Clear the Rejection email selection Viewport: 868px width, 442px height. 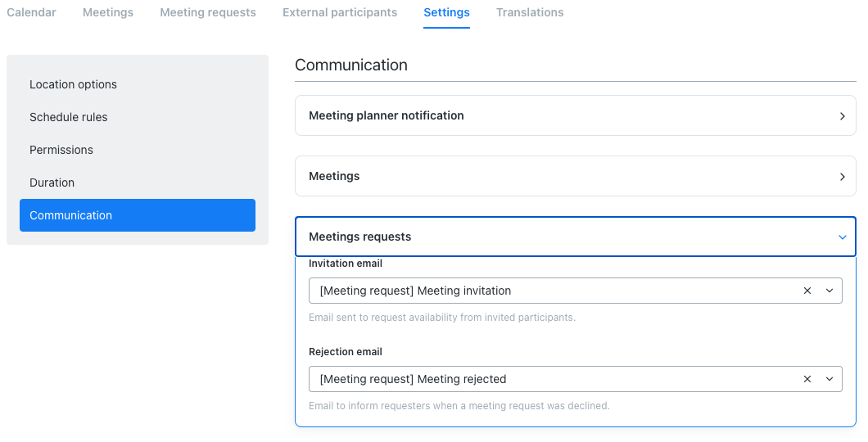click(807, 379)
